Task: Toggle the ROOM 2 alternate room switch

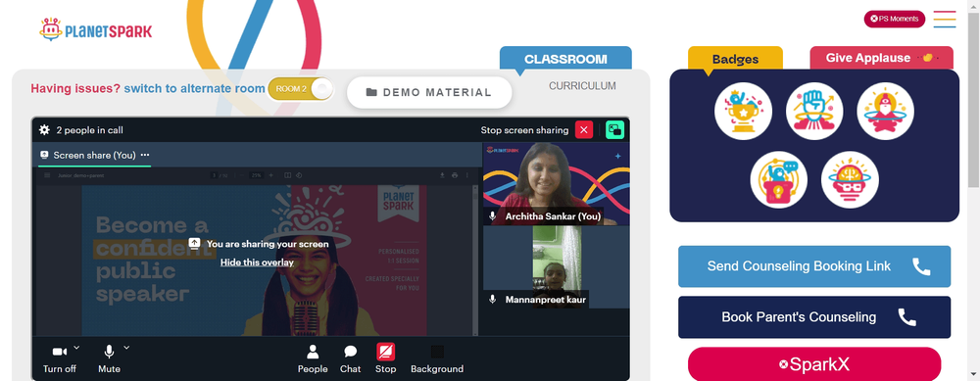Action: pyautogui.click(x=301, y=89)
